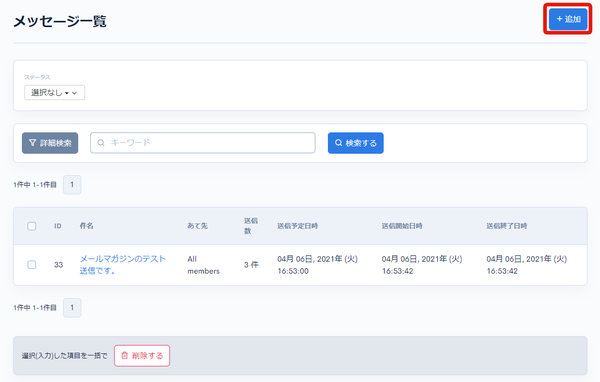Viewport: 600px width, 382px height.
Task: Click the funnel icon in 詳細検索
Action: tap(33, 143)
